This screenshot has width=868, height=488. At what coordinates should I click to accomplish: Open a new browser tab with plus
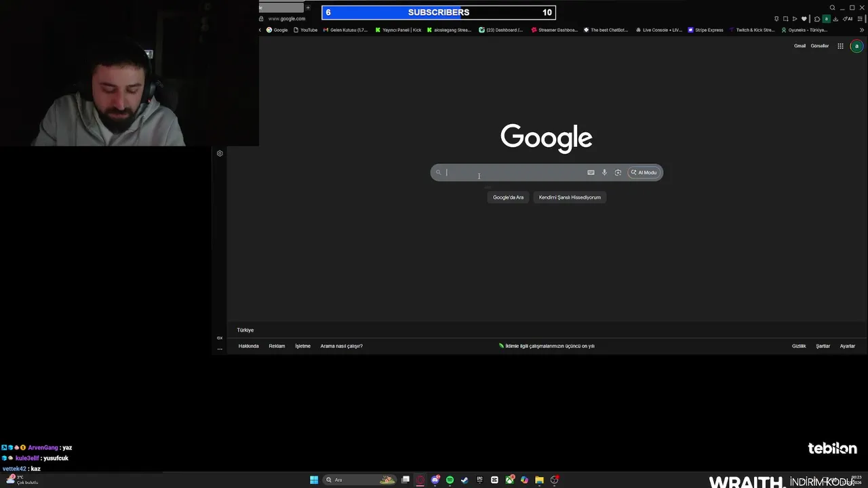point(308,8)
